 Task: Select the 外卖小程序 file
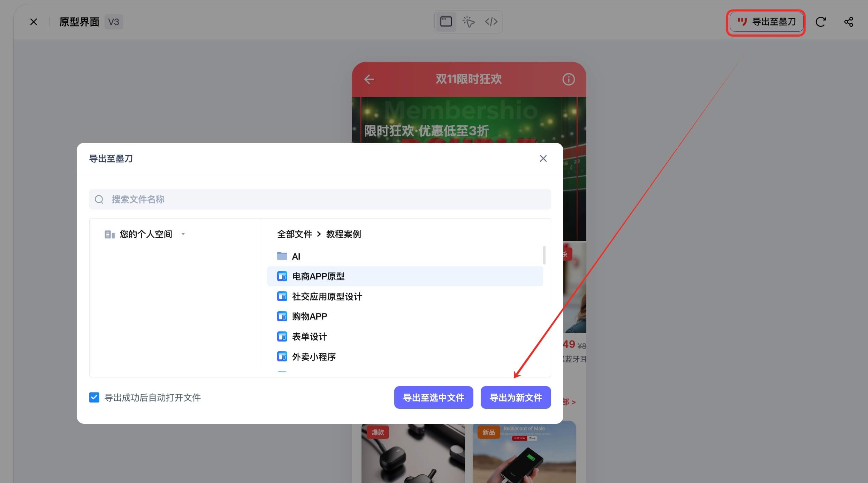405,357
